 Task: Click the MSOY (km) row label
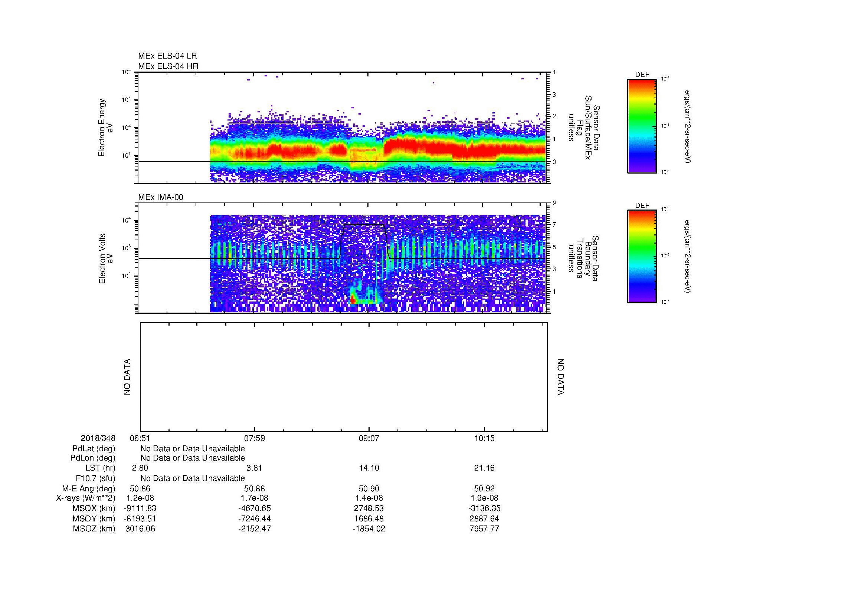(x=94, y=518)
